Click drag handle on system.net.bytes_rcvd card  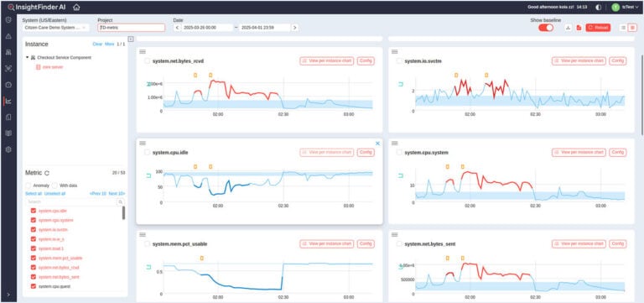[x=143, y=51]
